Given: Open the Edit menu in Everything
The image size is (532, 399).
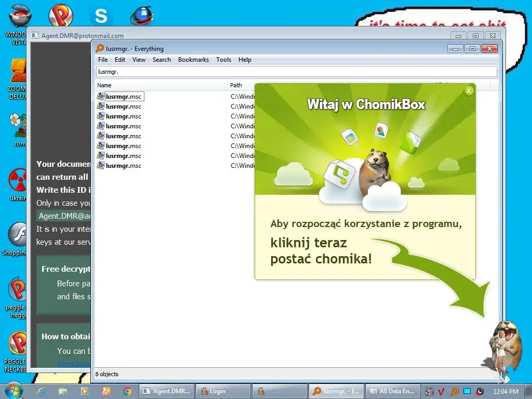Looking at the screenshot, I should tap(120, 60).
